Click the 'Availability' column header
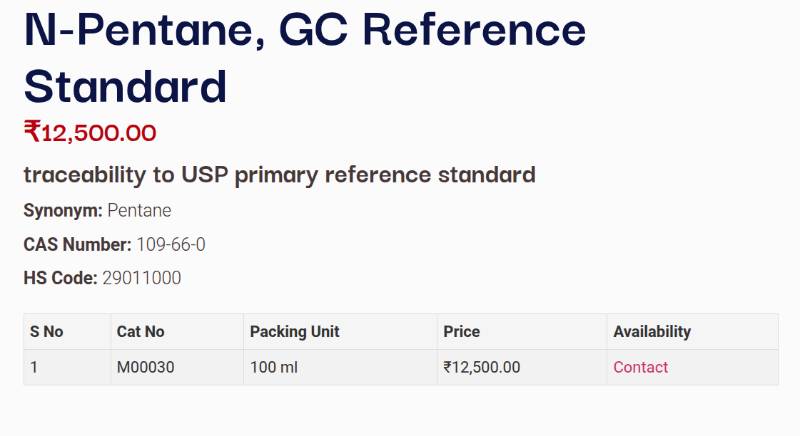The height and width of the screenshot is (436, 800). [x=652, y=331]
